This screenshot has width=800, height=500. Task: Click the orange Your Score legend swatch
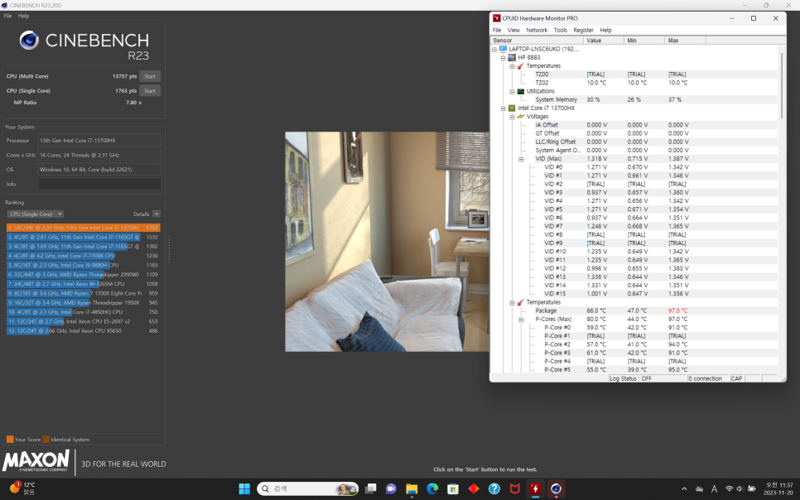pos(10,439)
